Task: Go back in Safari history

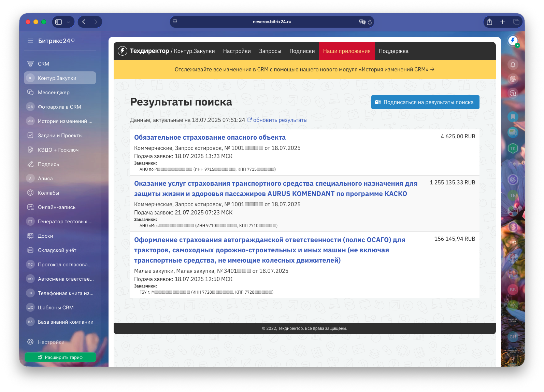Action: [84, 22]
